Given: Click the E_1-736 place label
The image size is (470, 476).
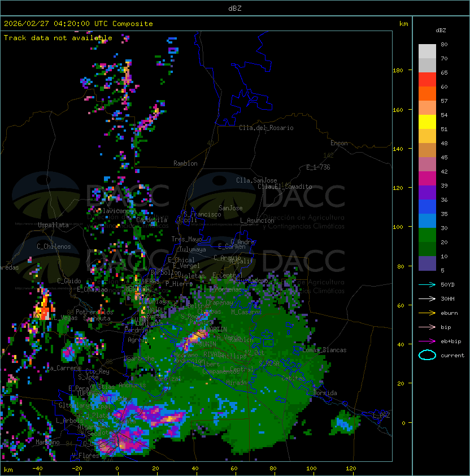Looking at the screenshot, I should (x=318, y=167).
